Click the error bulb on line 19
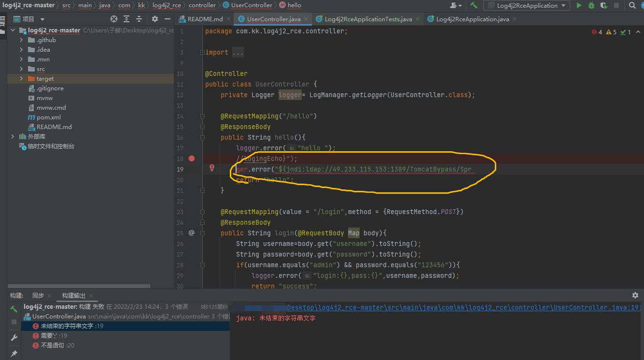Screen dimensions: 644x360 click(x=211, y=168)
